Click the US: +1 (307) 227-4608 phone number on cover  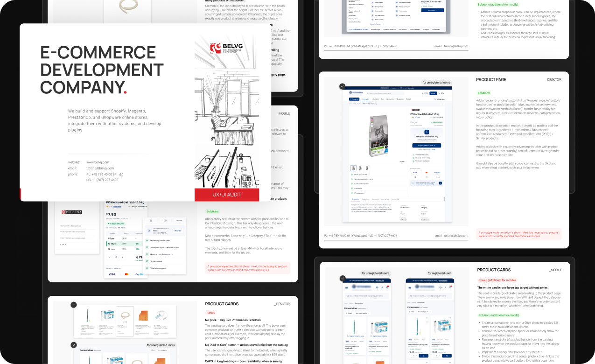pyautogui.click(x=102, y=180)
